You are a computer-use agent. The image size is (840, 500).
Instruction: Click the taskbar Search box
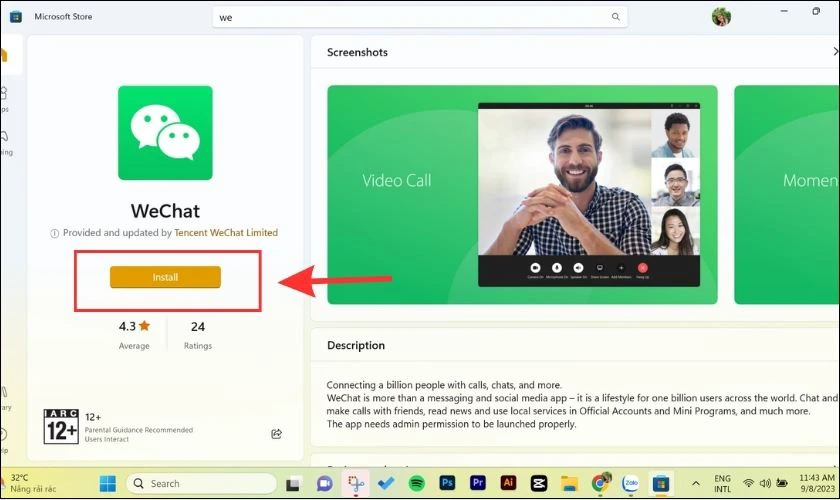(x=201, y=483)
